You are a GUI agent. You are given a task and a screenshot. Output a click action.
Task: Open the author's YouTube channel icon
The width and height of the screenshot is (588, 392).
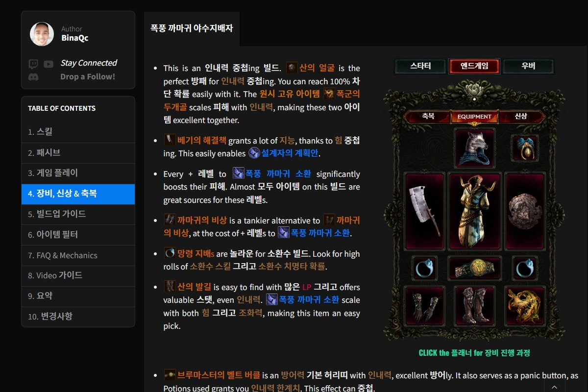48,64
